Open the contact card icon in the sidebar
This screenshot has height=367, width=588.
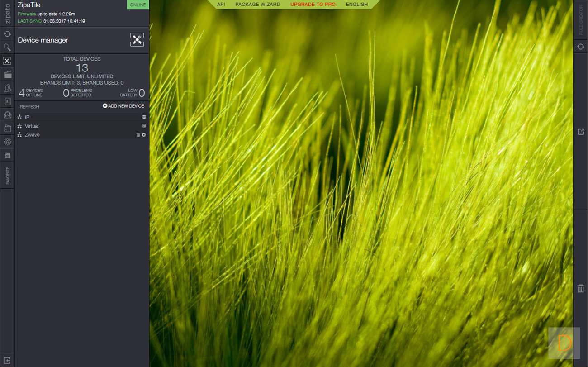(7, 101)
